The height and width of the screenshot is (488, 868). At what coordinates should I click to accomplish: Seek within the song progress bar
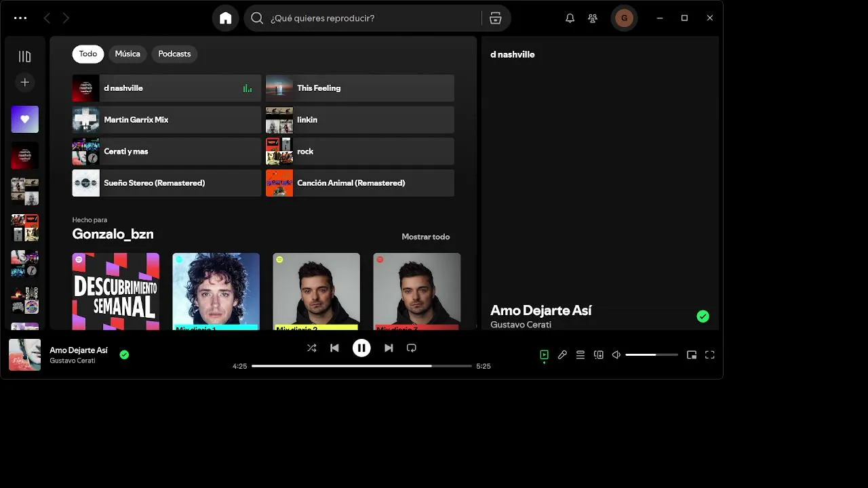coord(361,366)
